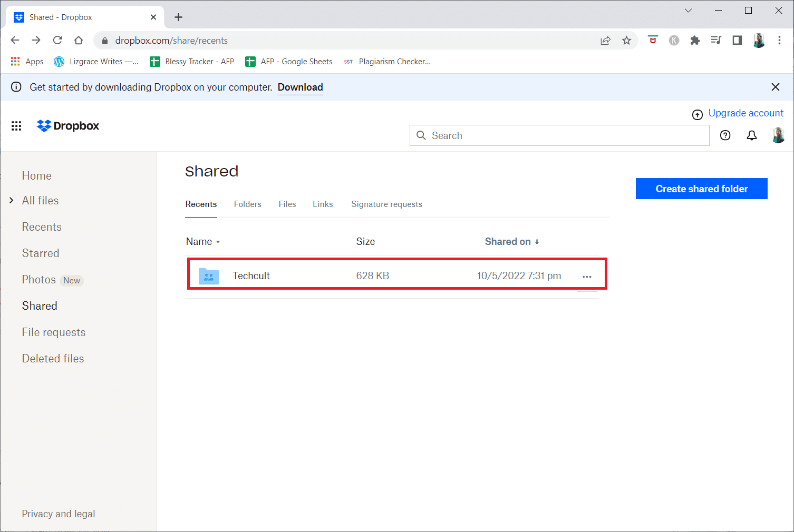Viewport: 794px width, 532px height.
Task: Click the Dropbox search field
Action: (x=559, y=135)
